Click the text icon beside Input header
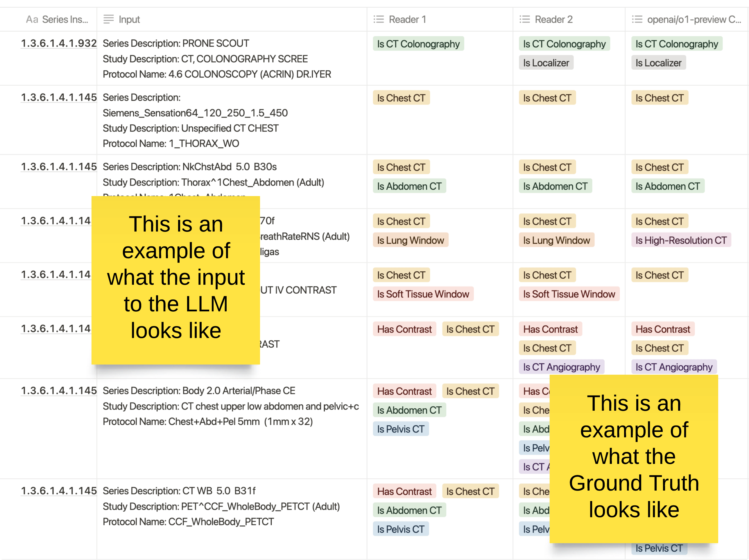 pos(108,19)
